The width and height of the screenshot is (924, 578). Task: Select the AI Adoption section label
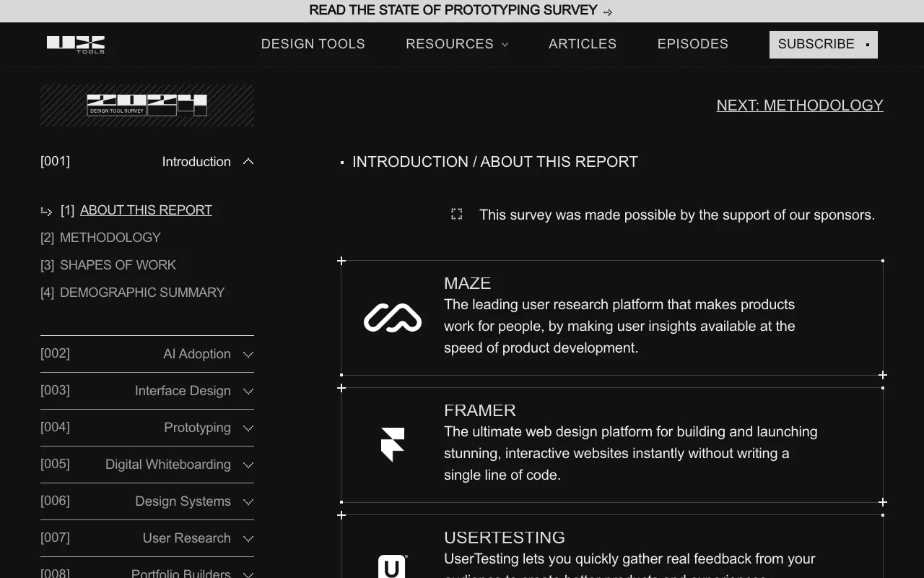point(197,354)
